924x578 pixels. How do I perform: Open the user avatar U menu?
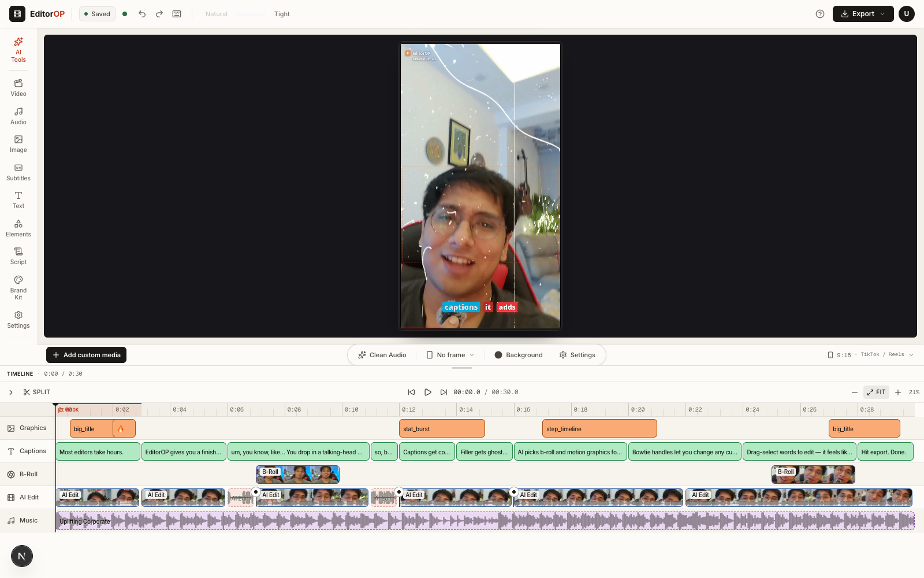click(x=907, y=14)
